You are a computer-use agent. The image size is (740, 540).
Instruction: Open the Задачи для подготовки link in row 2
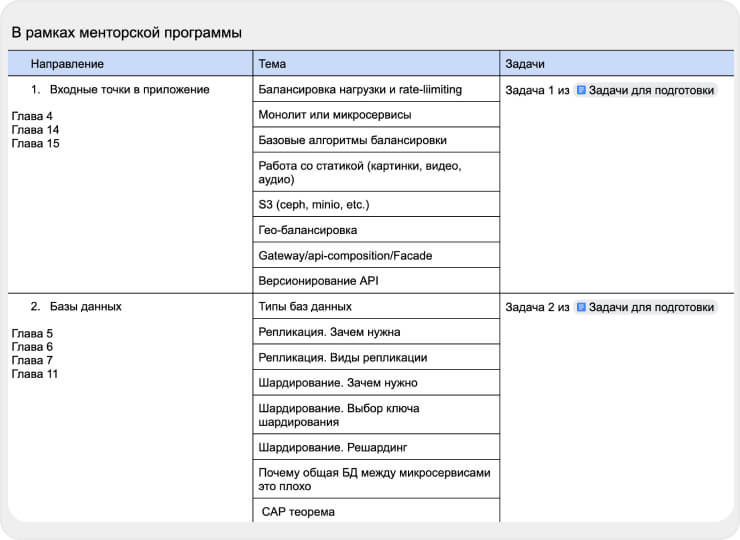pos(645,307)
